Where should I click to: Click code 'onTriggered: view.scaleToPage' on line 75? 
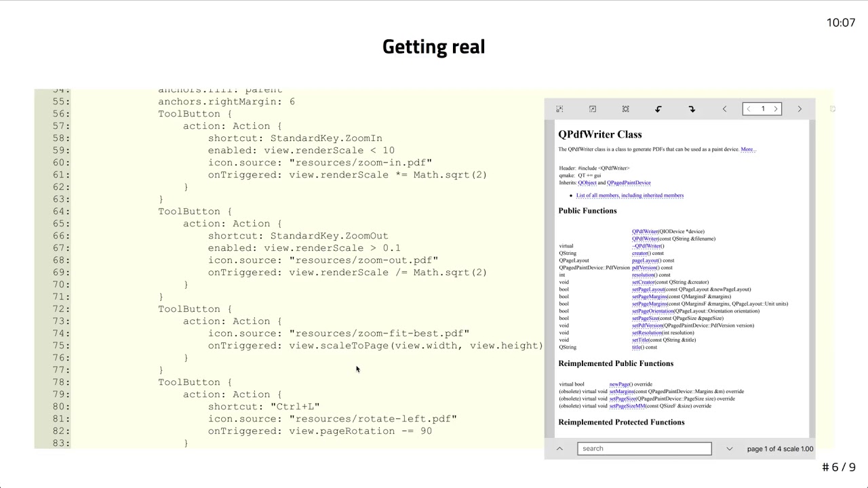tap(376, 346)
